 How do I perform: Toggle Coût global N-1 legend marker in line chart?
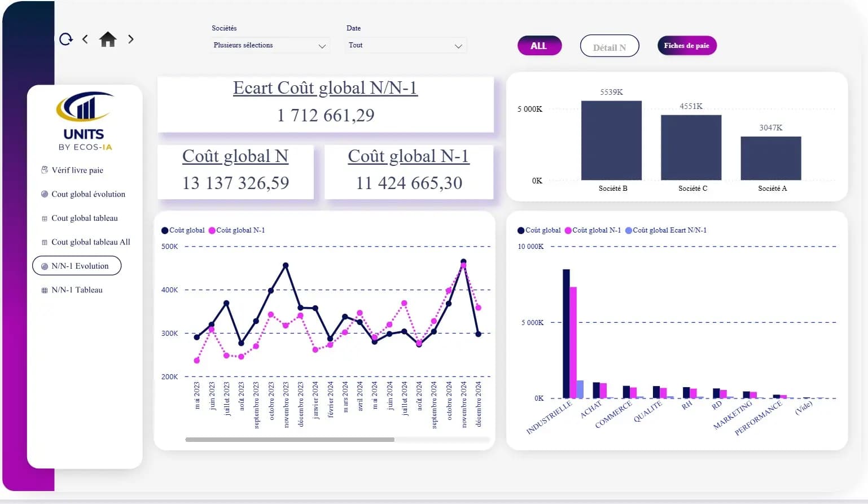212,230
